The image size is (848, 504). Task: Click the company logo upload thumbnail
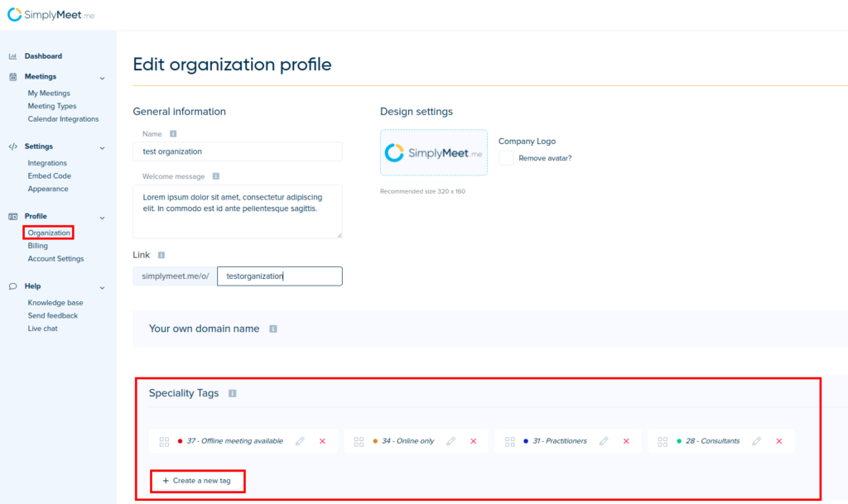point(434,153)
